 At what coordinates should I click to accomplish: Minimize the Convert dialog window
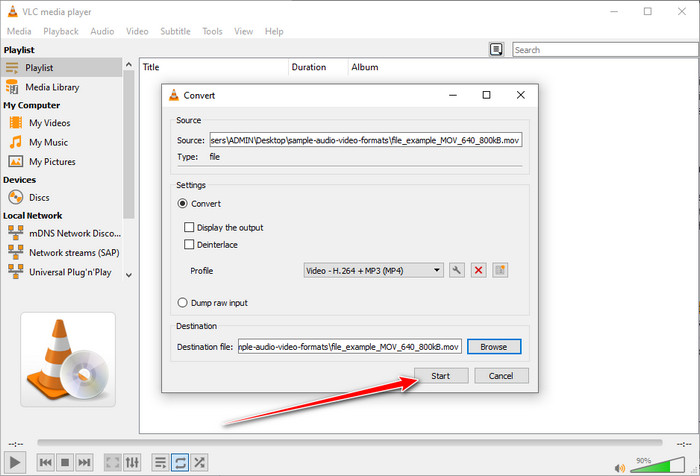tap(453, 95)
